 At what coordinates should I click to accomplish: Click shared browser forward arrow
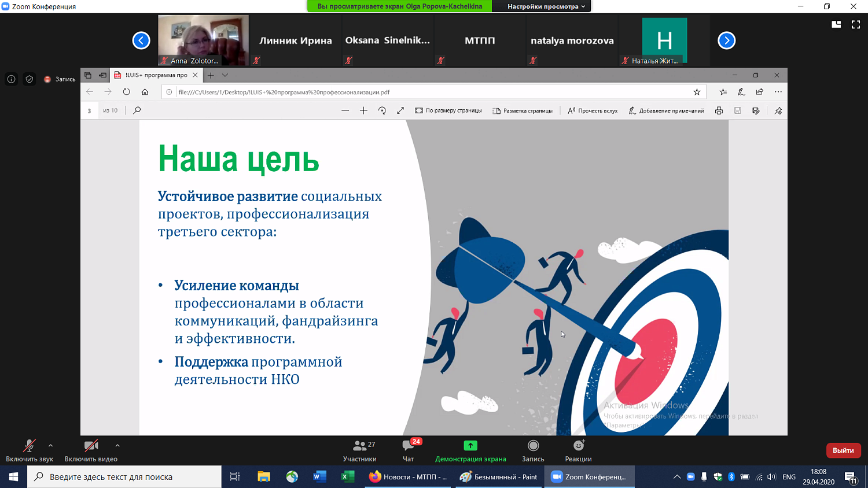coord(108,92)
